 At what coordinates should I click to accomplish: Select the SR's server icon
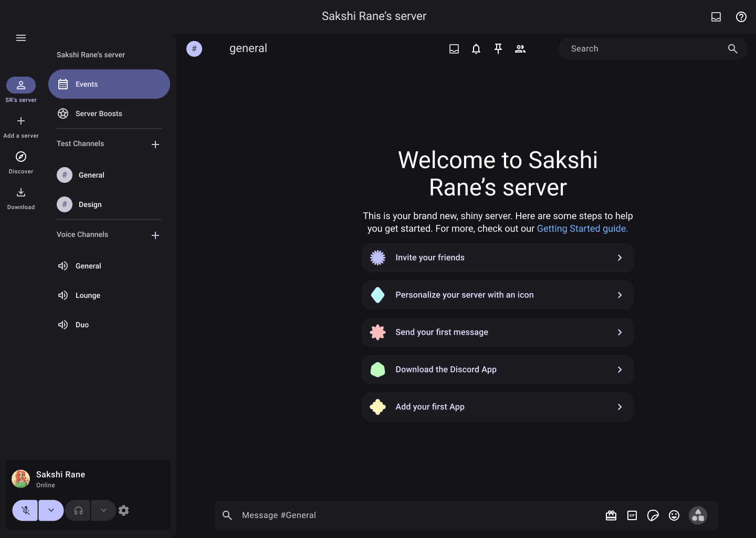21,85
